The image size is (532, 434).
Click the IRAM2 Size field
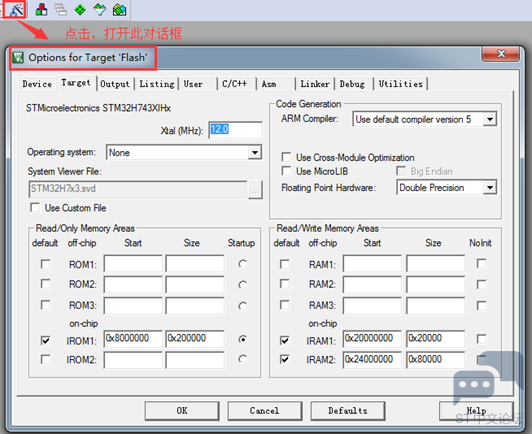435,360
